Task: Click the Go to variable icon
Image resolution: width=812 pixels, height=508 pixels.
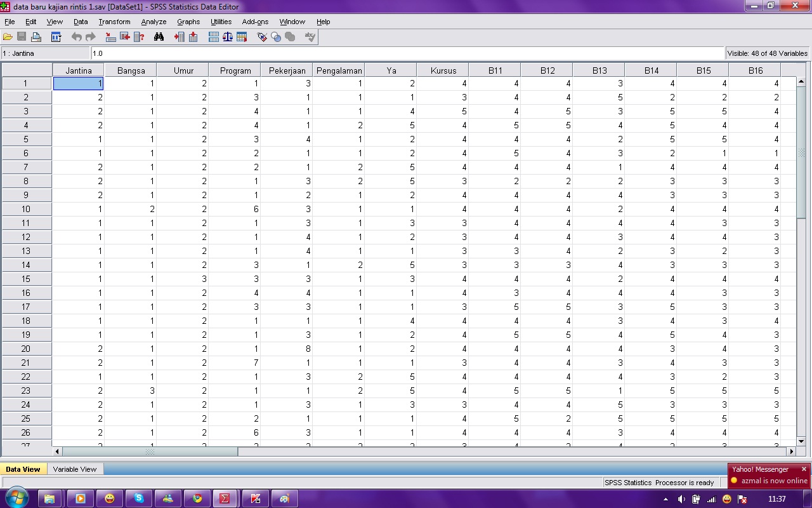Action: [124, 37]
